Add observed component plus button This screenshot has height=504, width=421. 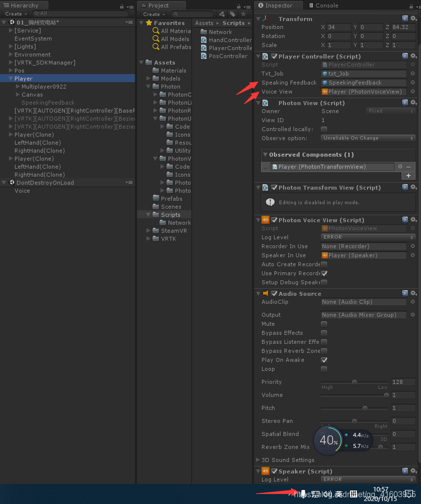click(408, 176)
